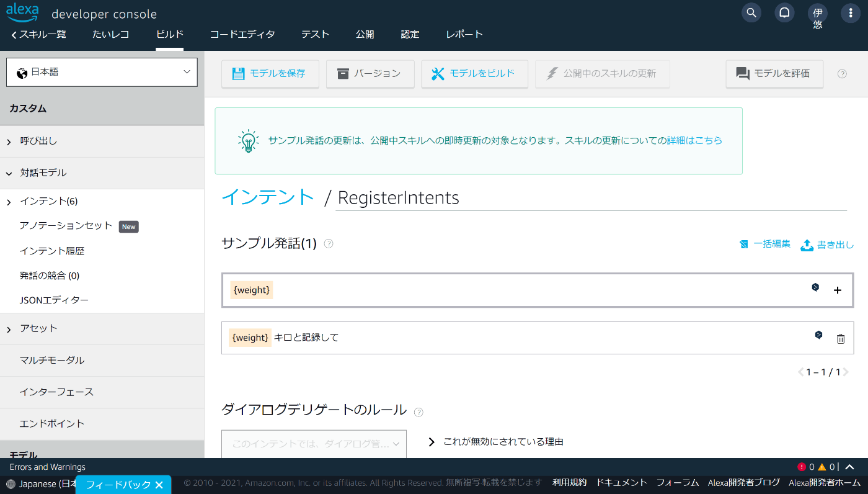Delete the キロと記録して utterance with trash icon
Screen dimensions: 868x494
pyautogui.click(x=841, y=339)
